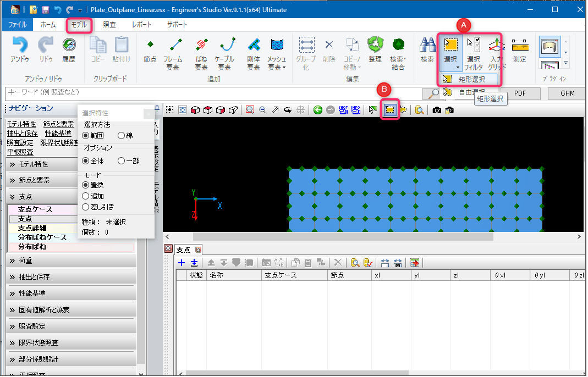Click the INFO icon in view toolbar
588x377 pixels.
(x=355, y=110)
